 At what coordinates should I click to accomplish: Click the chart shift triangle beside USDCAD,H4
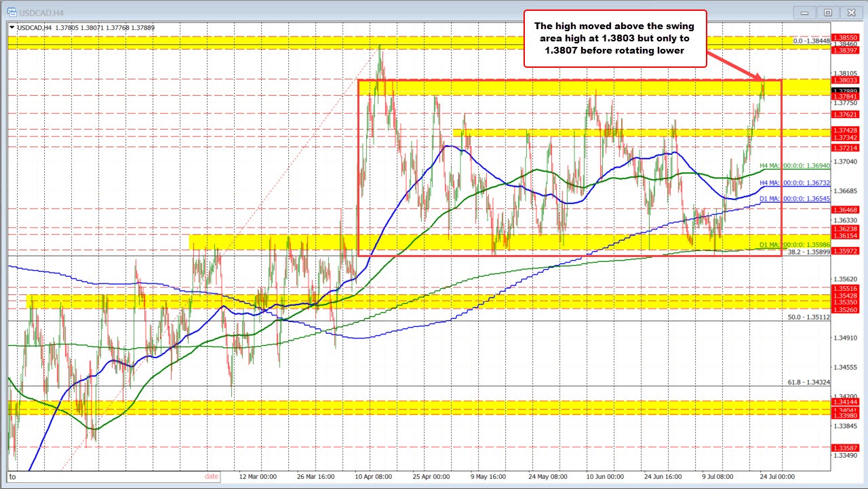[x=12, y=27]
